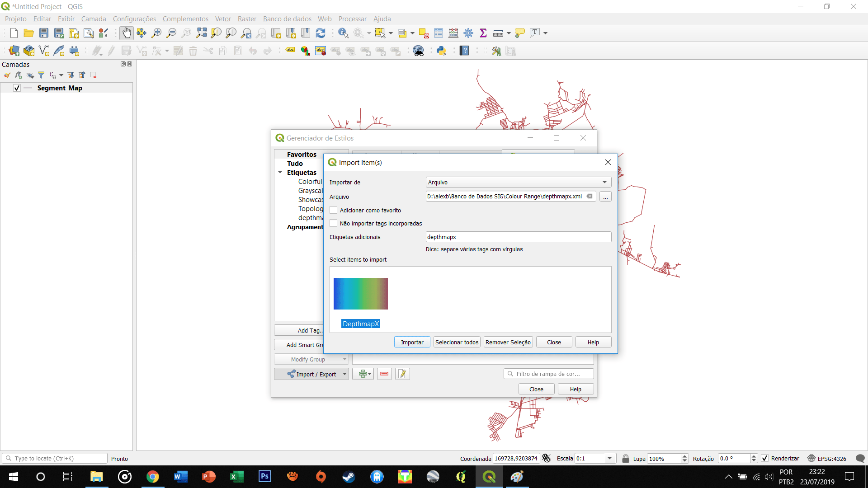Collapse the Etiquetas tree group

pos(279,172)
